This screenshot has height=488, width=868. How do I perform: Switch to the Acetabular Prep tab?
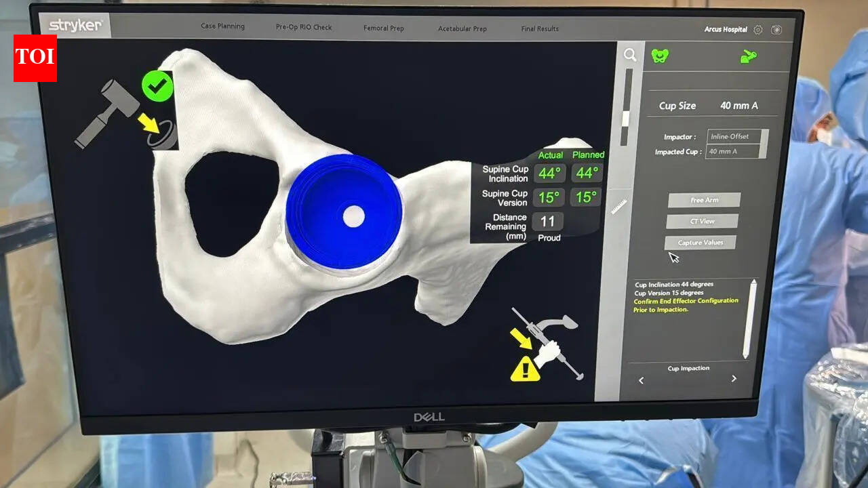click(462, 28)
